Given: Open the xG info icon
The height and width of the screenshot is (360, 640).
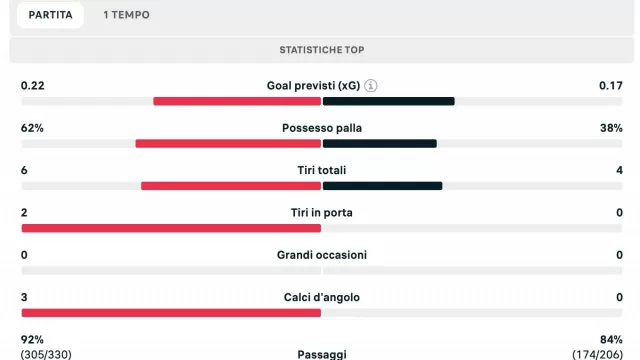Looking at the screenshot, I should 371,86.
